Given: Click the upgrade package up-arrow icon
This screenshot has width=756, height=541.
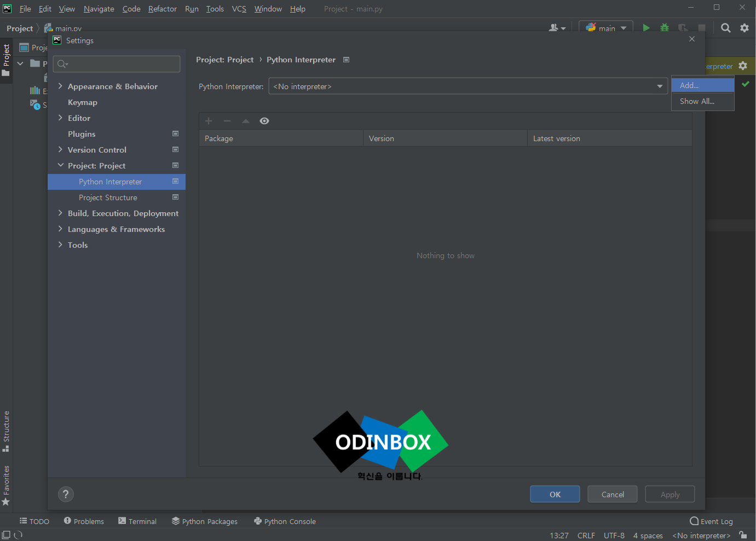Looking at the screenshot, I should 246,121.
